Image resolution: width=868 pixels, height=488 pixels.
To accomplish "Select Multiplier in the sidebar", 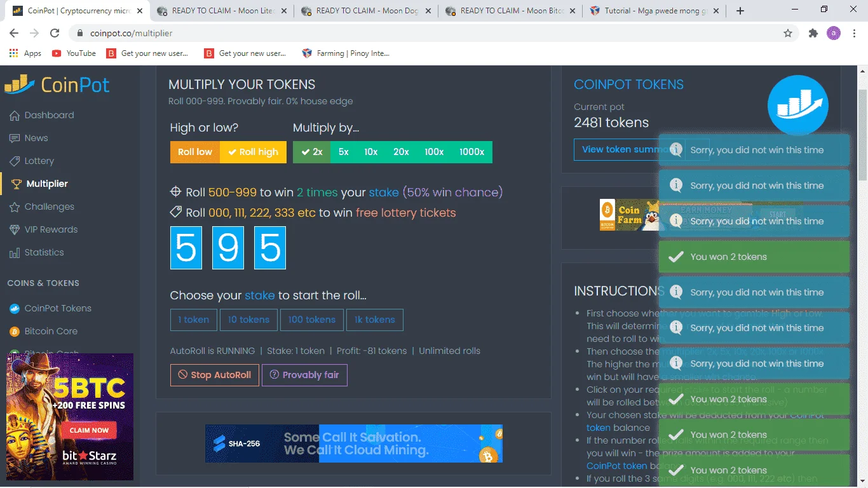I will pyautogui.click(x=47, y=184).
